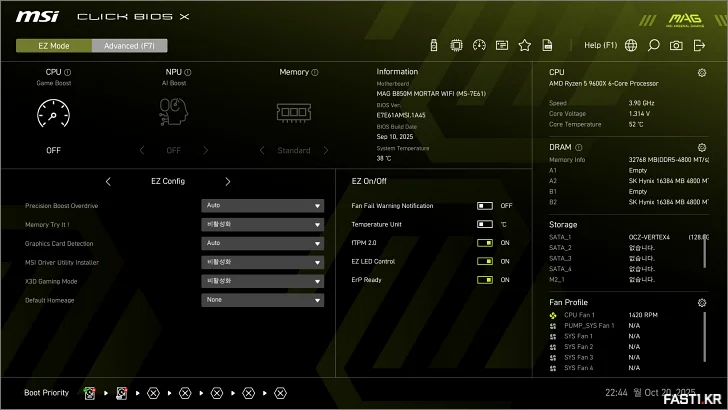Toggle the Temperature Unit switch
The width and height of the screenshot is (728, 410).
tap(485, 224)
